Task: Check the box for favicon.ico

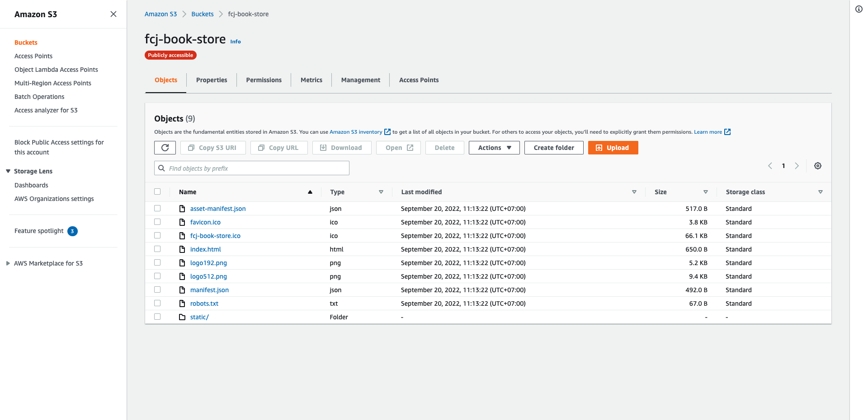Action: [157, 222]
